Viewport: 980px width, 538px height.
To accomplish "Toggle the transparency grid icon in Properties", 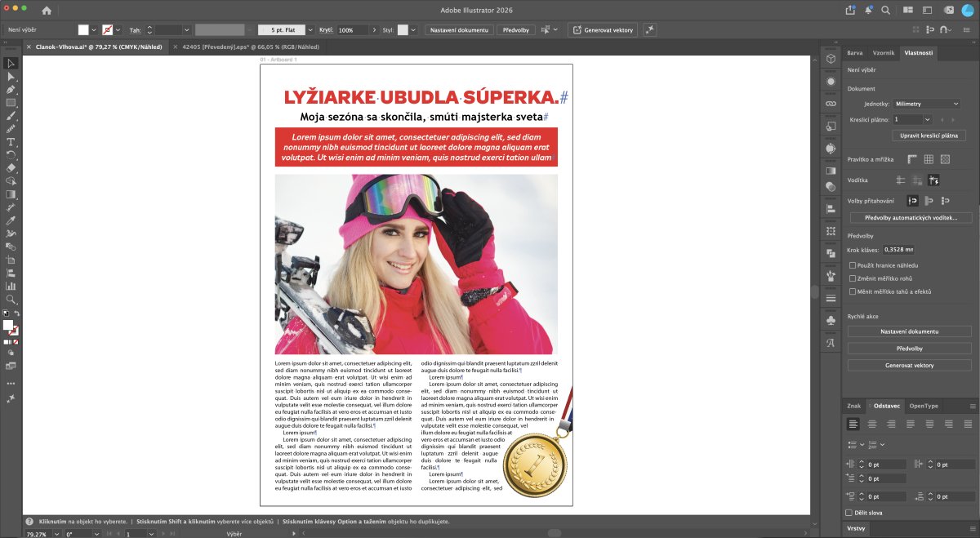I will coord(945,159).
